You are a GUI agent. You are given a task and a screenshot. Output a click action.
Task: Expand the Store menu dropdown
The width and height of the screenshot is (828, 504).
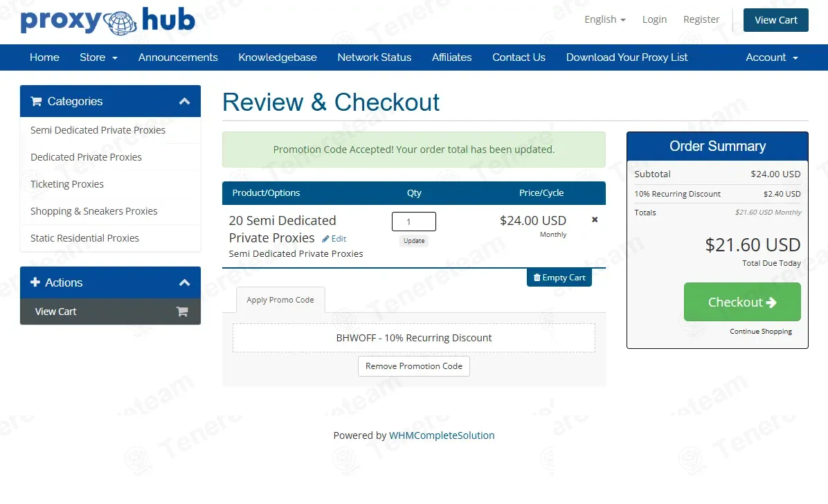pyautogui.click(x=99, y=57)
